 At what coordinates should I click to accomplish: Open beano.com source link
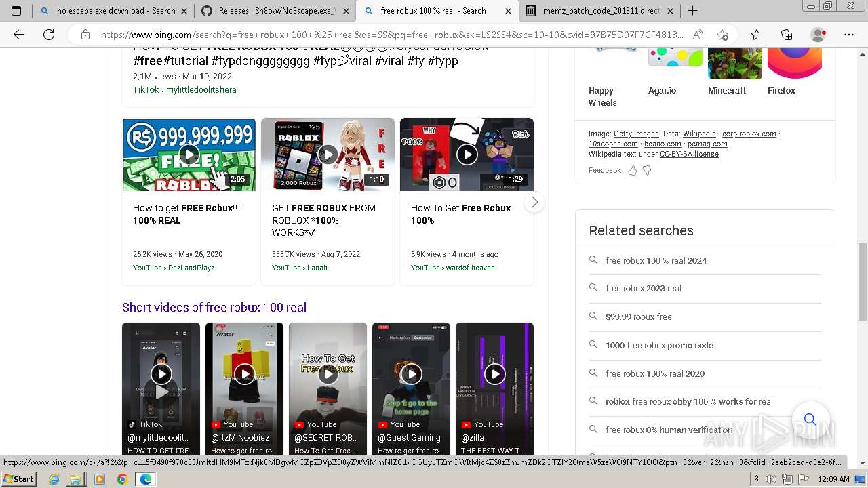click(x=663, y=144)
